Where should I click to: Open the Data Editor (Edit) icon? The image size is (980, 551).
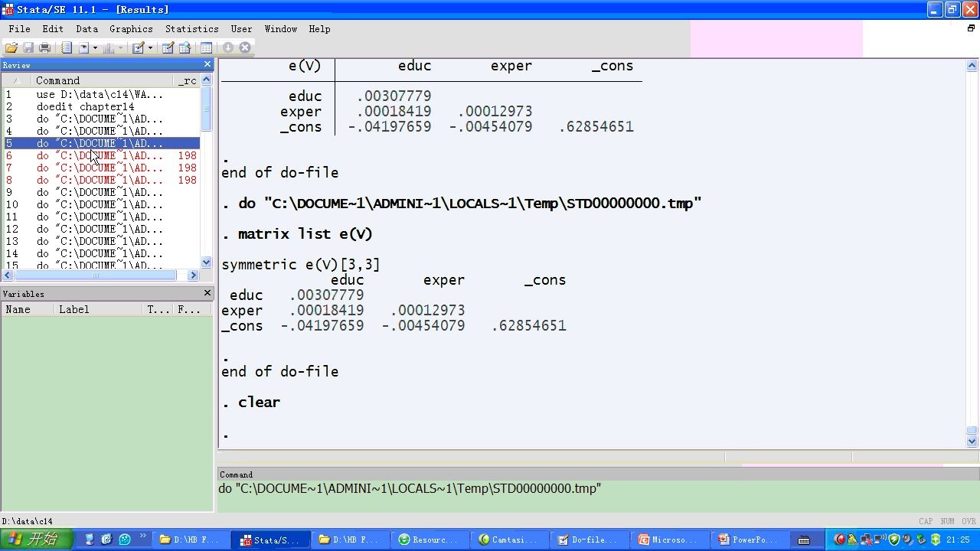[168, 47]
